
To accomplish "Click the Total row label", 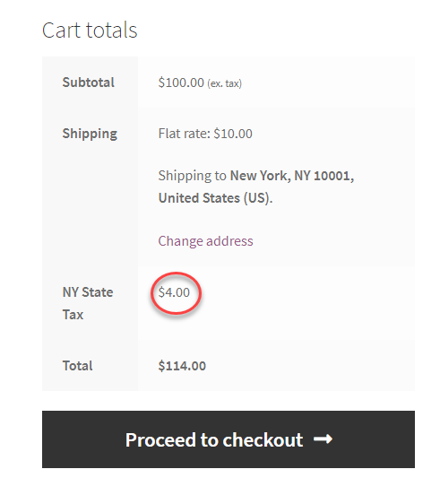I will 77,366.
